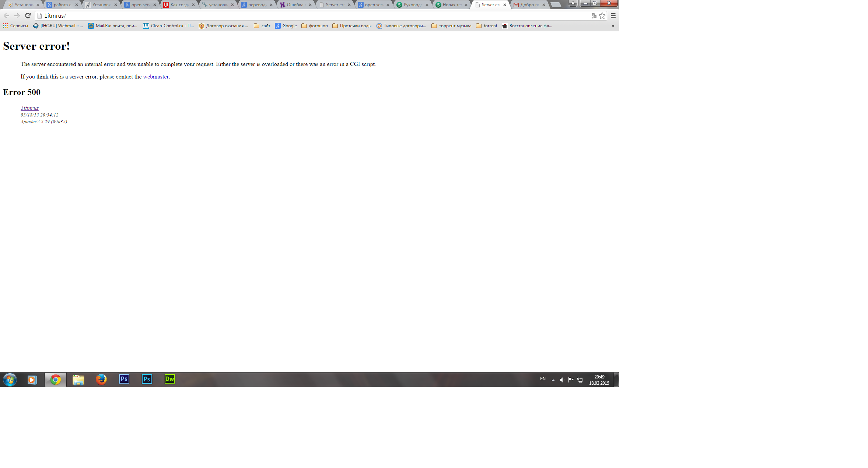Click the browser reload button
The width and height of the screenshot is (868, 468).
[x=28, y=15]
